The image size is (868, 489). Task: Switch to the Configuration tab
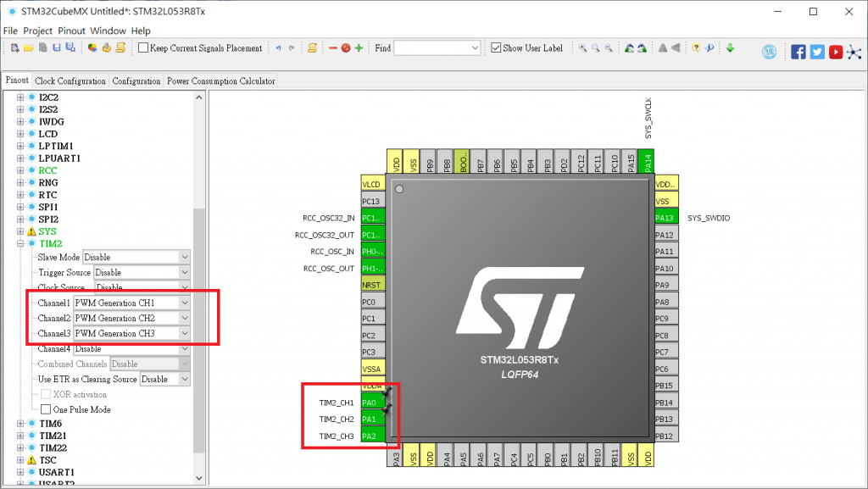(136, 81)
